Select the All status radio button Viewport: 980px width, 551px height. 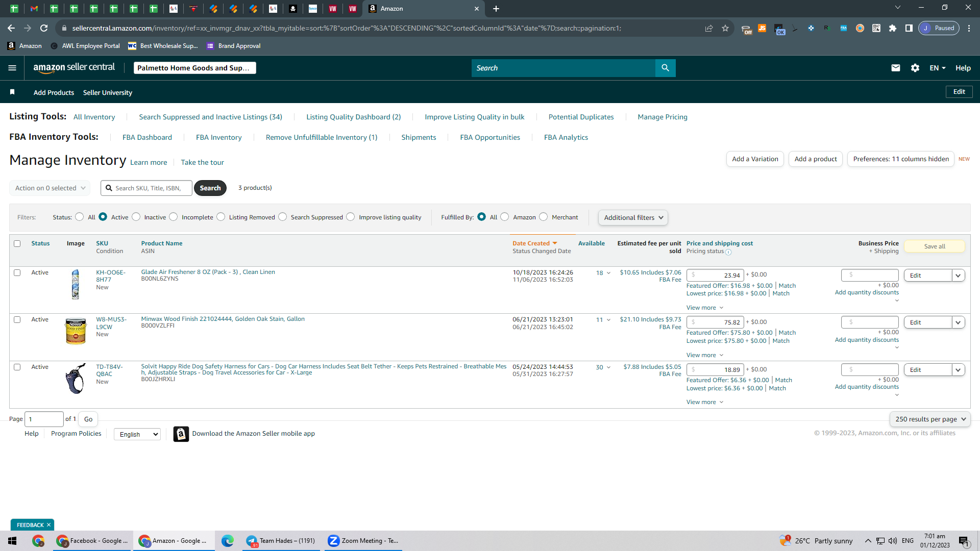point(79,217)
